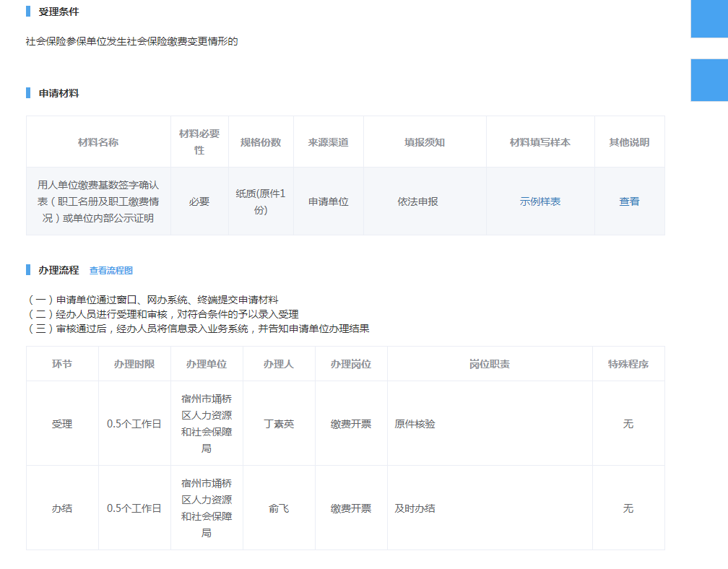Select the 受理条件 section heading
This screenshot has width=728, height=569.
click(x=58, y=12)
